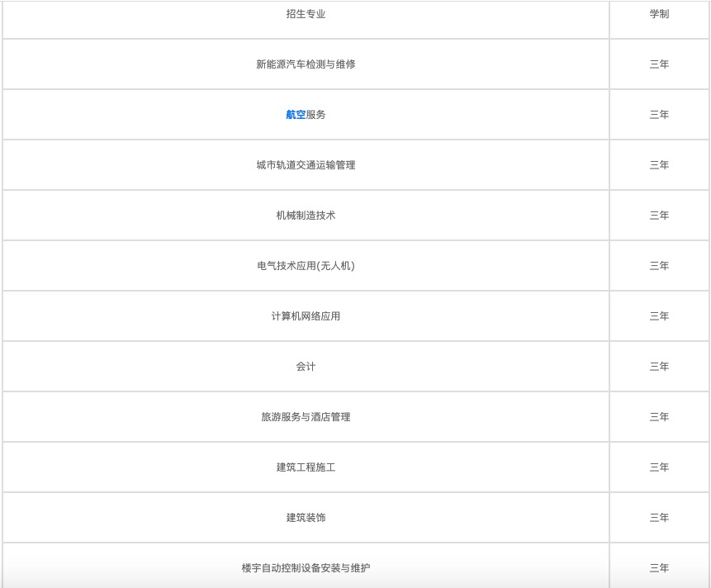Select 三年 in the 会计 row
The height and width of the screenshot is (588, 711).
pyautogui.click(x=659, y=367)
